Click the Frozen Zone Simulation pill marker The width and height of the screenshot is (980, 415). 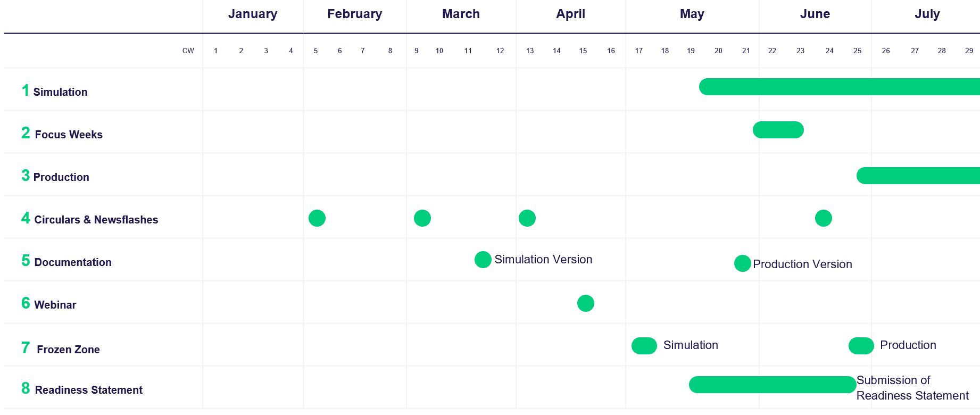pyautogui.click(x=644, y=346)
